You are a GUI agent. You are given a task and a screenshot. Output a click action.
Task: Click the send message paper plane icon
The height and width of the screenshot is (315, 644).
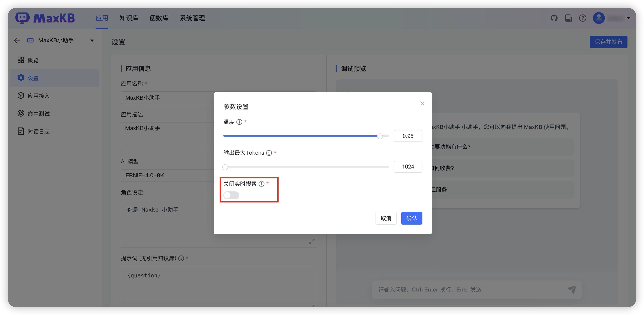pyautogui.click(x=572, y=289)
